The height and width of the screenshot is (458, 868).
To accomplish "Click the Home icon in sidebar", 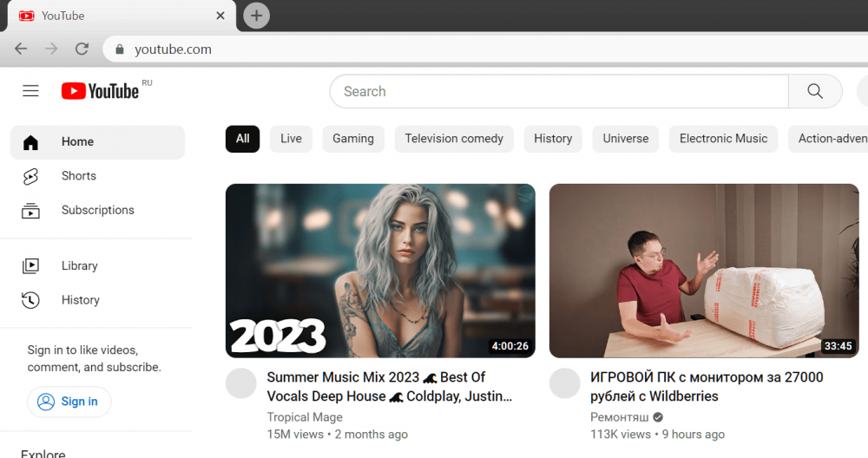I will coord(30,142).
